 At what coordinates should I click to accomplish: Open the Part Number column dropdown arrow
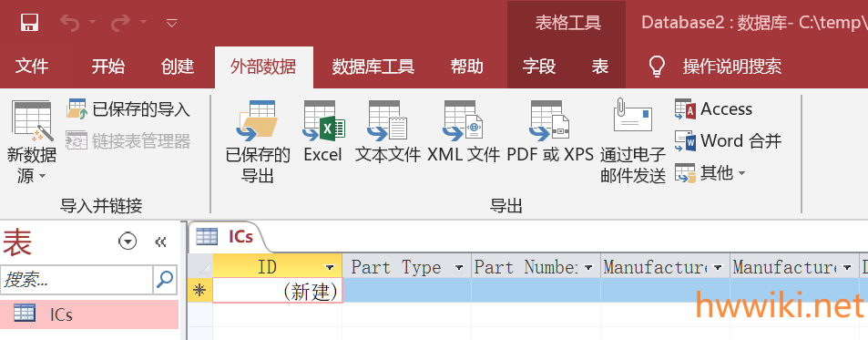[588, 267]
